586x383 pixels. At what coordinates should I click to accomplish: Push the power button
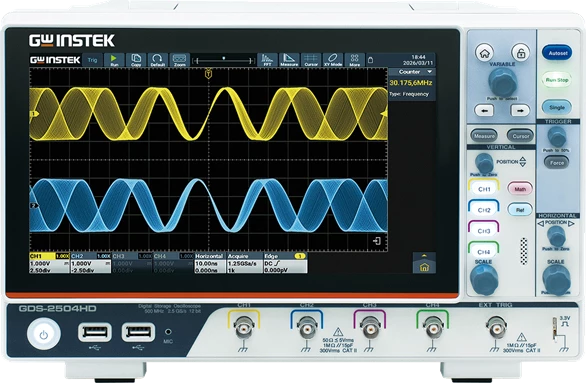(x=44, y=334)
